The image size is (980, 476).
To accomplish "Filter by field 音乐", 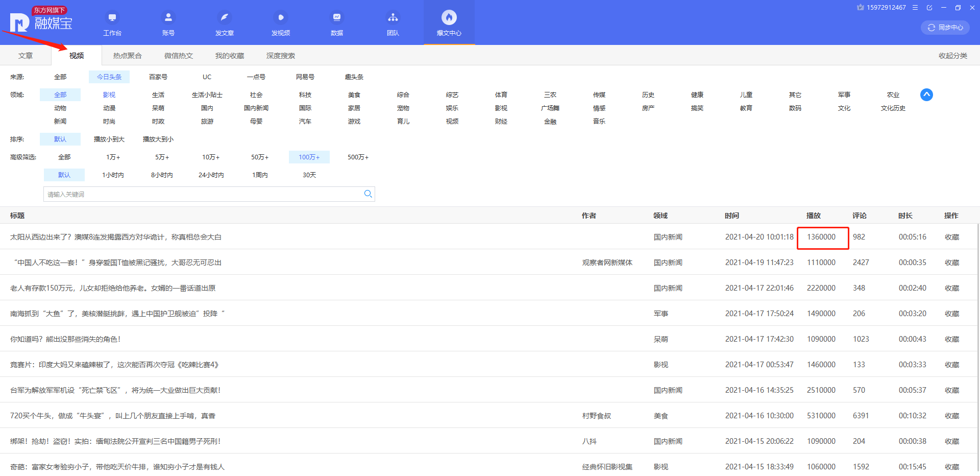I will point(599,122).
